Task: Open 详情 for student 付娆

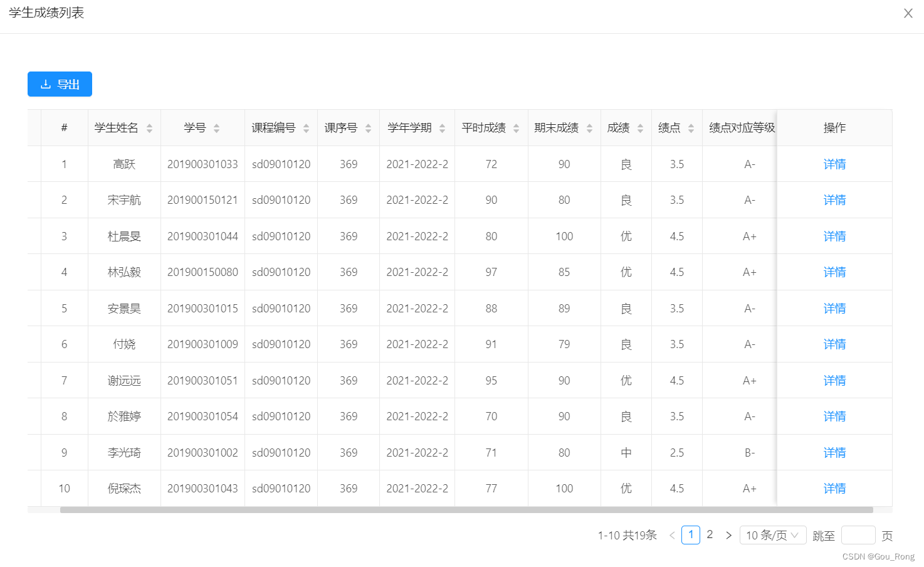Action: click(834, 344)
